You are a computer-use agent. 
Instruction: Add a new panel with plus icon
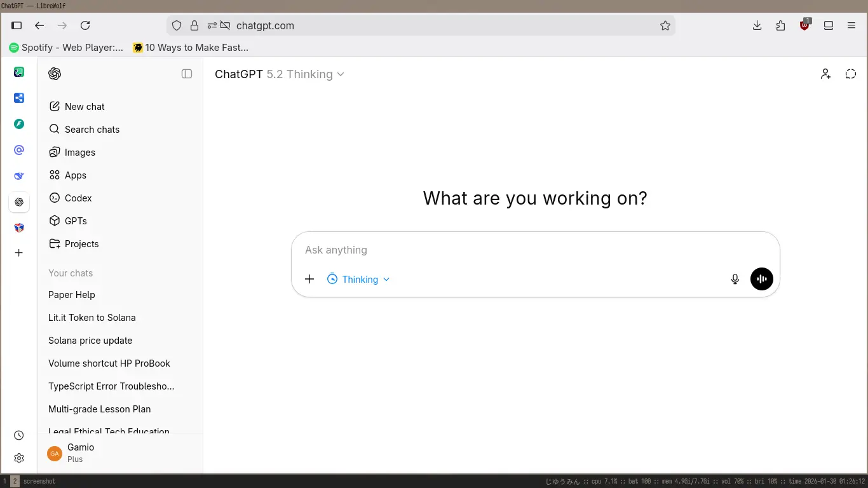19,253
